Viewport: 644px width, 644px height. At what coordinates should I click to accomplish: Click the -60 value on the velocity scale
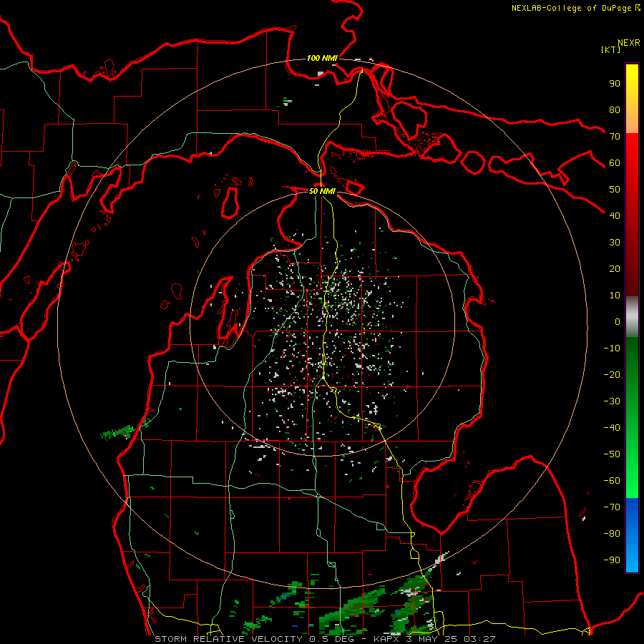[x=612, y=481]
